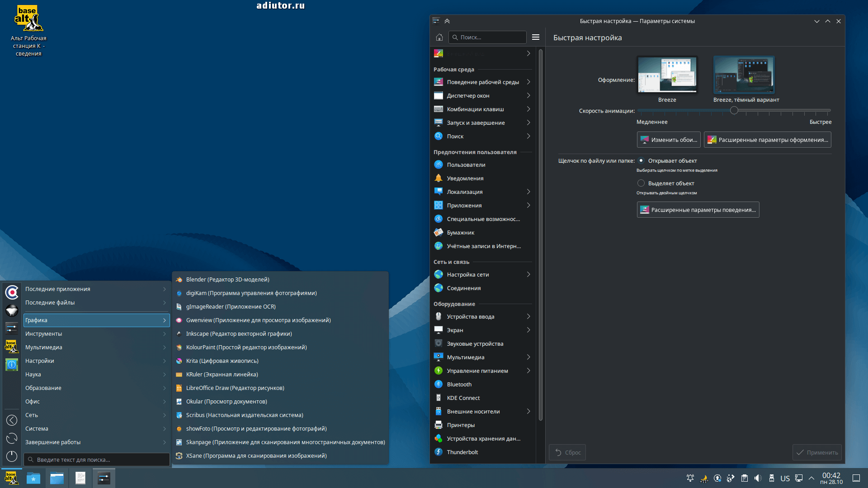Open the hamburger menu next to search
The height and width of the screenshot is (488, 868).
pos(536,38)
